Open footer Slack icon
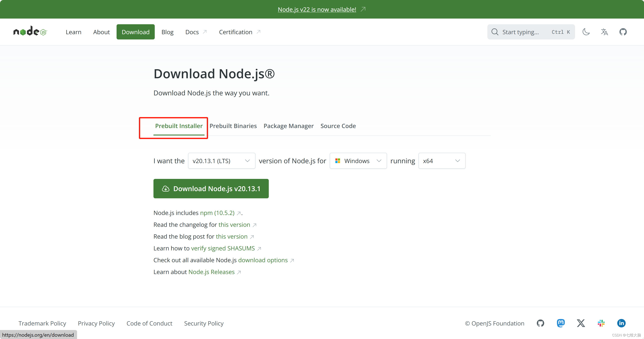Viewport: 644px width, 339px height. coord(601,323)
